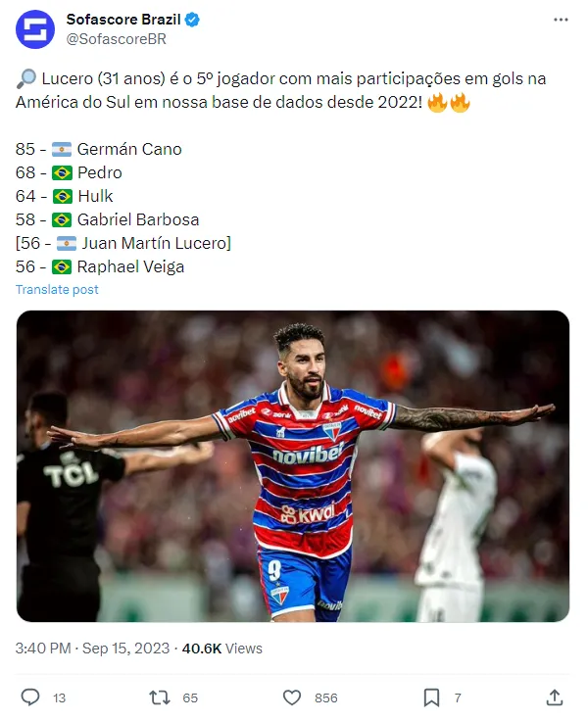The image size is (588, 721).
Task: Click the share upload icon
Action: coord(555,697)
